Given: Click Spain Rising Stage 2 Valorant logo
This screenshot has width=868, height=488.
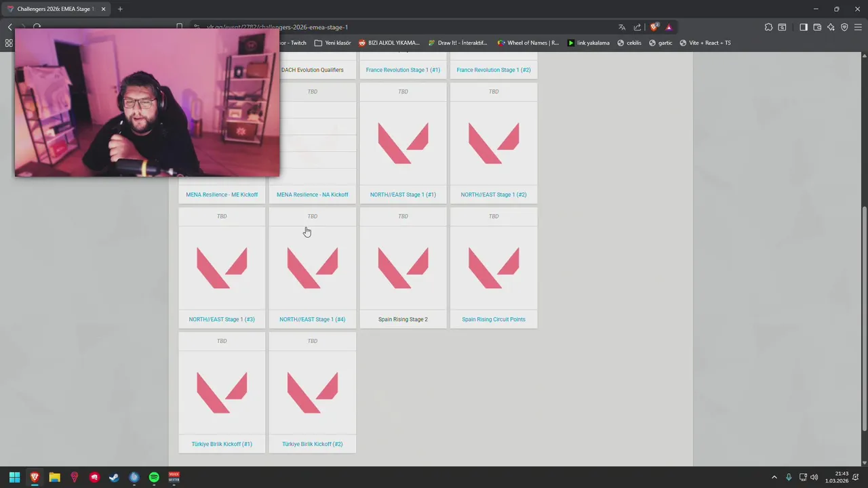Looking at the screenshot, I should tap(403, 268).
